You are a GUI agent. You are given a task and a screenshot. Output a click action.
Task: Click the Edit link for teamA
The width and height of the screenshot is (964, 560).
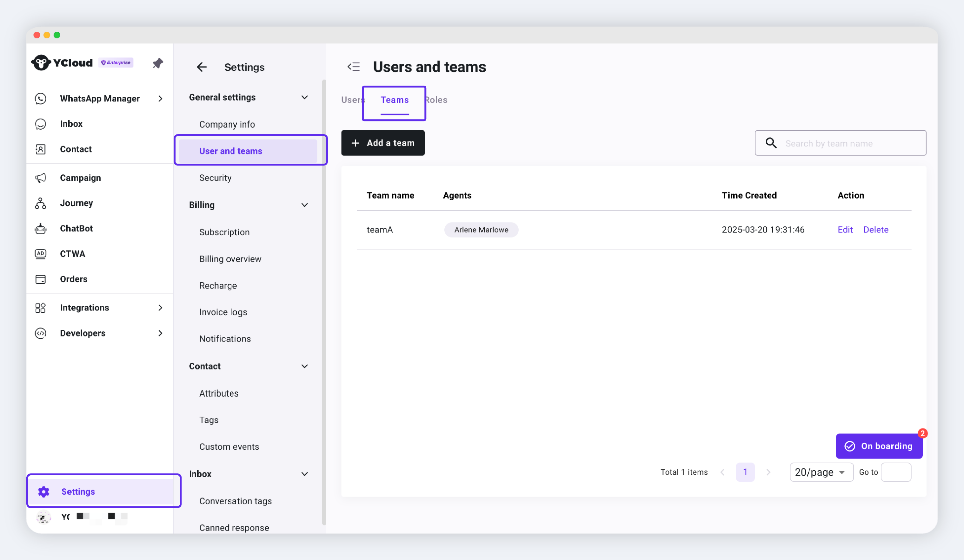(845, 230)
